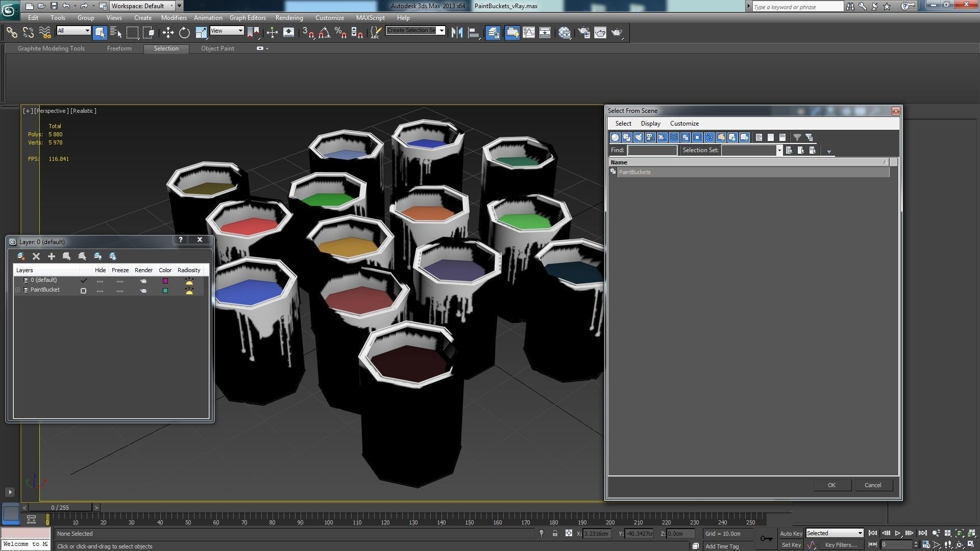Open the MAXScript menu

click(371, 18)
